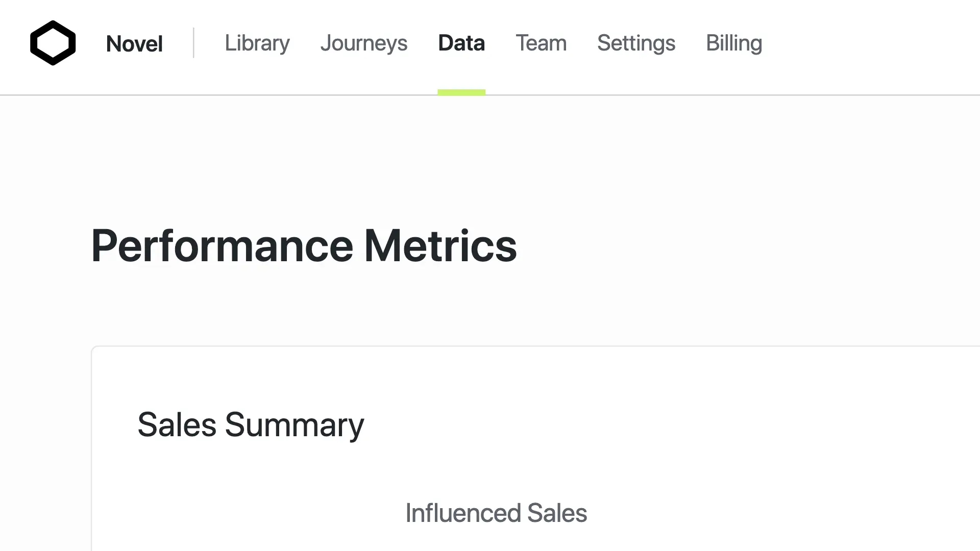
Task: Navigate to the Billing tab
Action: pyautogui.click(x=734, y=43)
